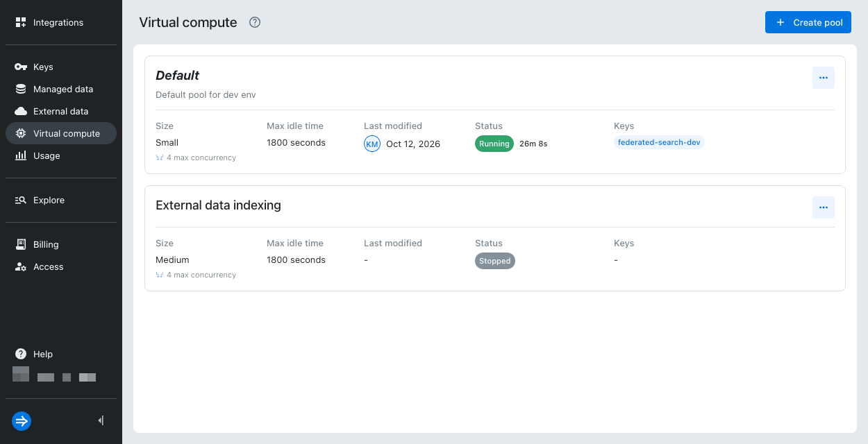This screenshot has height=444, width=868.
Task: Go to Keys in the sidebar
Action: (61, 67)
